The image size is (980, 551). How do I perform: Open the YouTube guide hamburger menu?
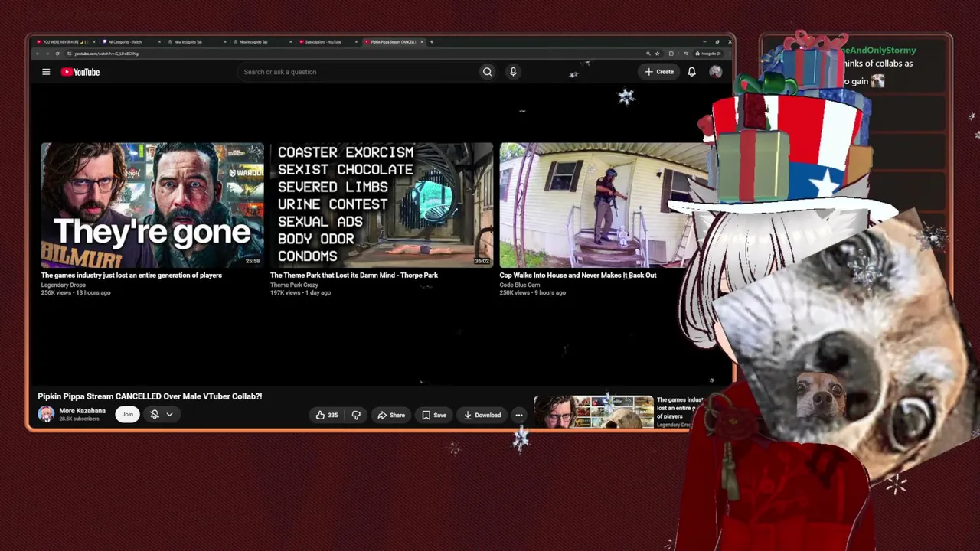(x=46, y=72)
